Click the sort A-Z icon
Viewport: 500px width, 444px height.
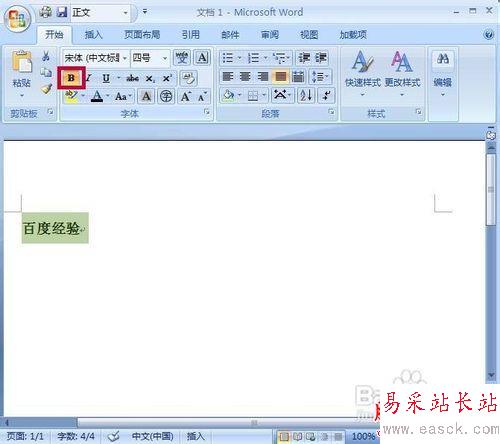306,96
